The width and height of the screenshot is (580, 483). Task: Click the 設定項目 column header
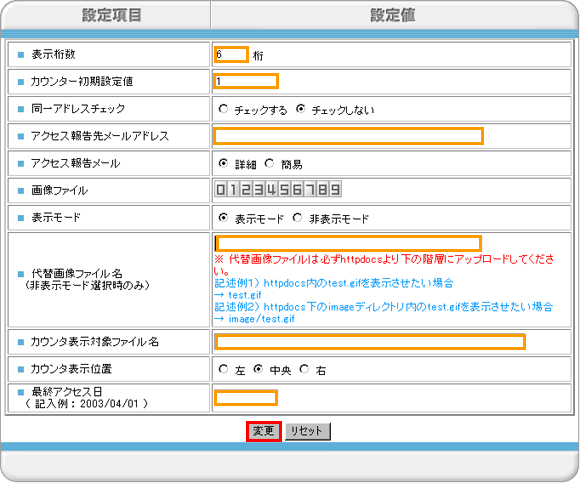(x=111, y=16)
